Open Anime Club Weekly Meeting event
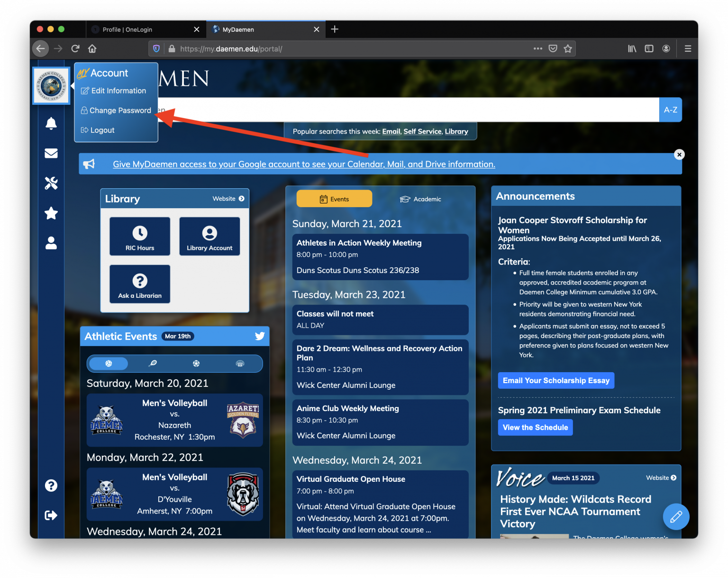 [380, 422]
